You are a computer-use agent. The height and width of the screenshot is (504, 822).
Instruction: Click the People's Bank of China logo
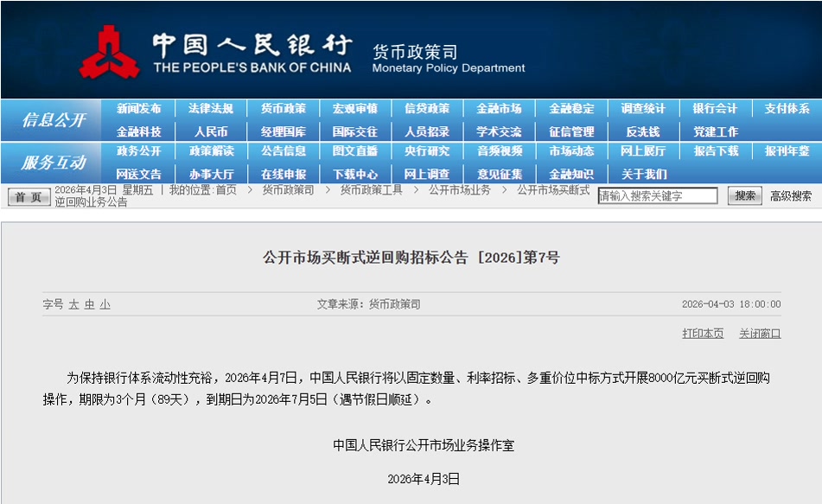[110, 52]
